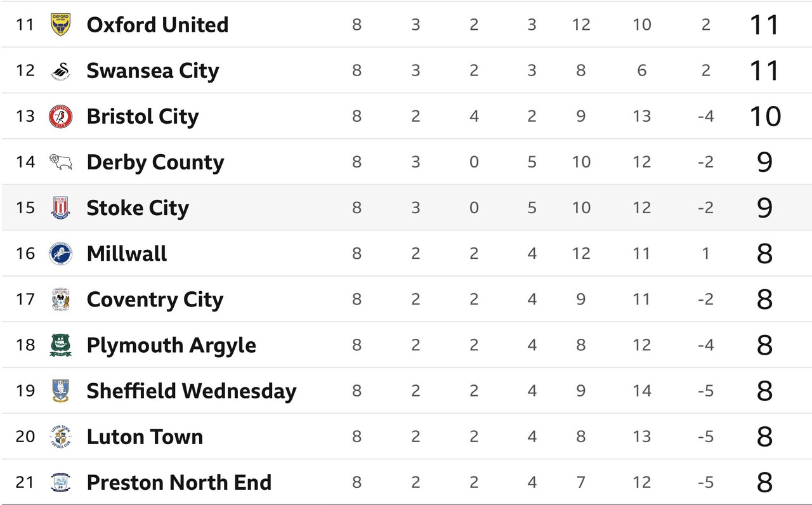Open the Derby County team link
This screenshot has height=505, width=812.
pyautogui.click(x=155, y=162)
